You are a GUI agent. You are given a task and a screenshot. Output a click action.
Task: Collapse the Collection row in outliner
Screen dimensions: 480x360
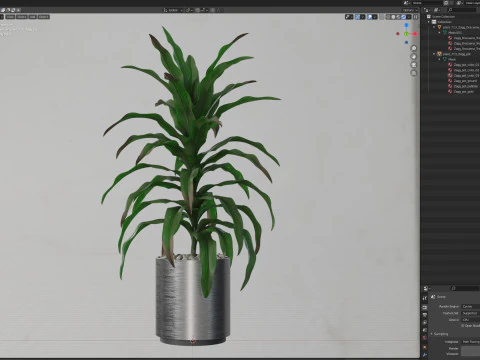(x=429, y=22)
